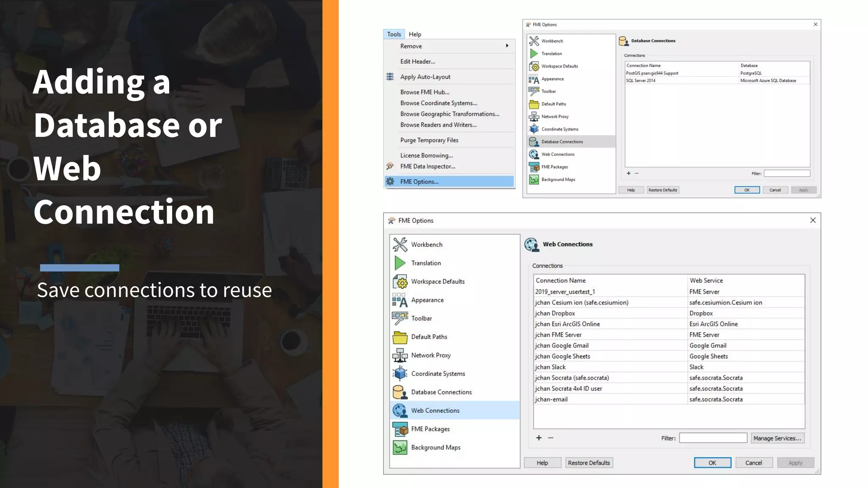Image resolution: width=868 pixels, height=488 pixels.
Task: Click Help in the Web Connections dialog
Action: [542, 463]
